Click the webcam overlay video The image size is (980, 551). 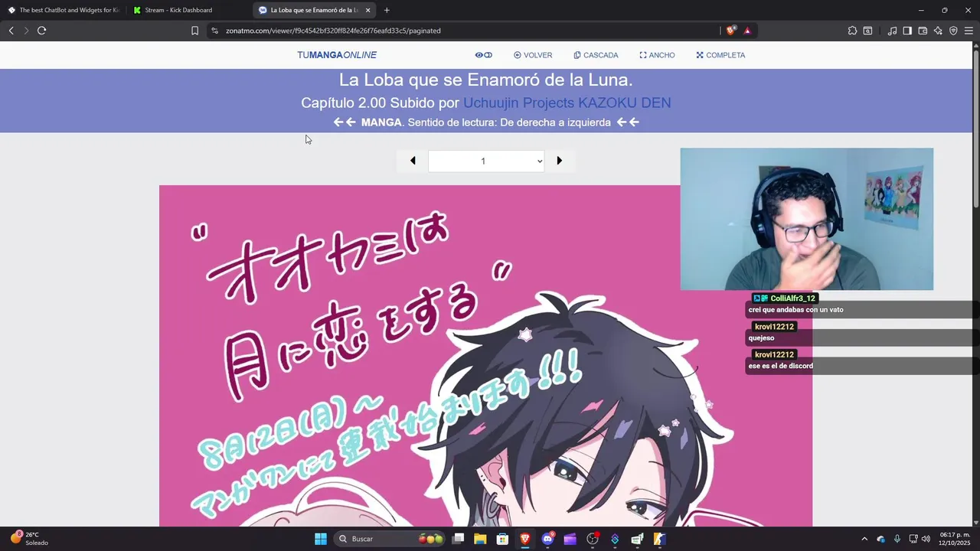[807, 219]
